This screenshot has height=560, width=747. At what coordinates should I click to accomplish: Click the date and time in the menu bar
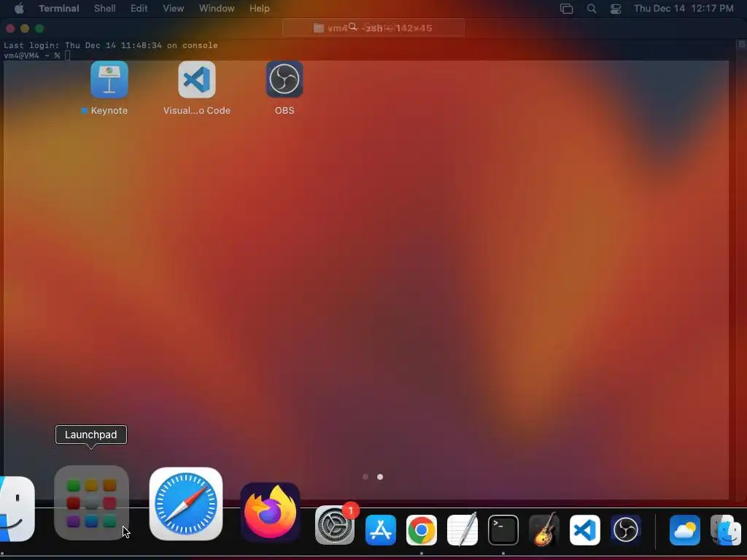coord(684,9)
